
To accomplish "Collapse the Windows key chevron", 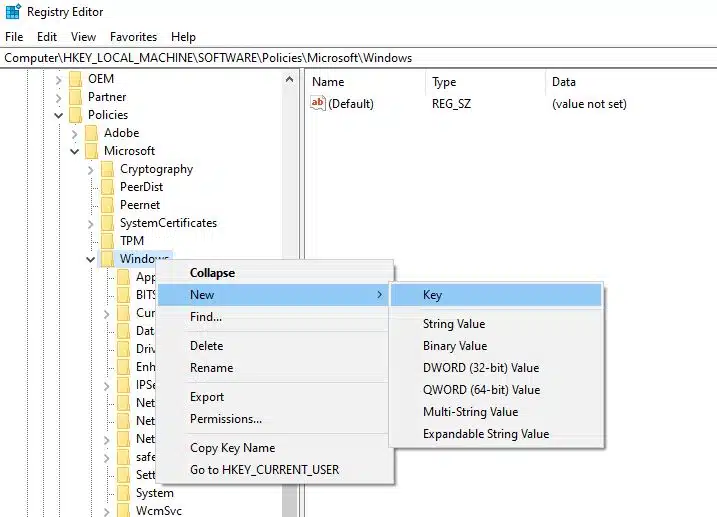I will 91,259.
